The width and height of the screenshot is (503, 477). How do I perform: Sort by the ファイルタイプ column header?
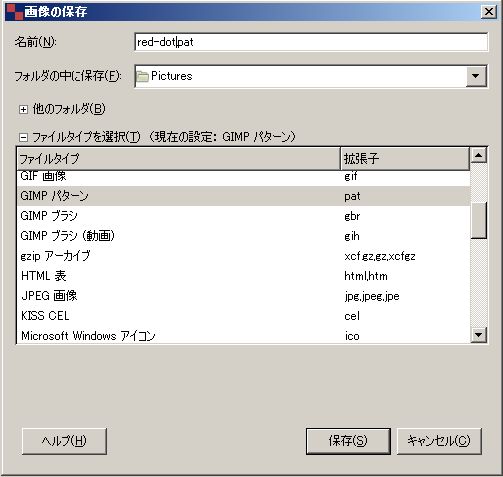pyautogui.click(x=179, y=159)
